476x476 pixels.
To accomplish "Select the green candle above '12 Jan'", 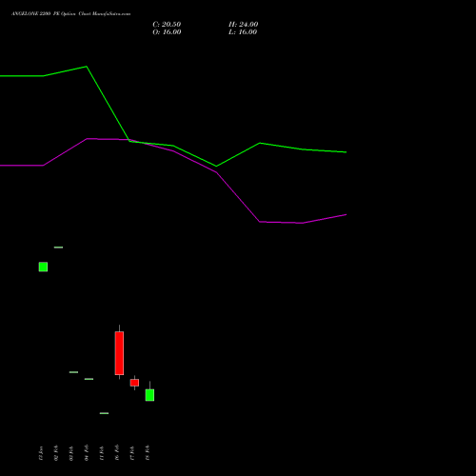I will coord(43,267).
